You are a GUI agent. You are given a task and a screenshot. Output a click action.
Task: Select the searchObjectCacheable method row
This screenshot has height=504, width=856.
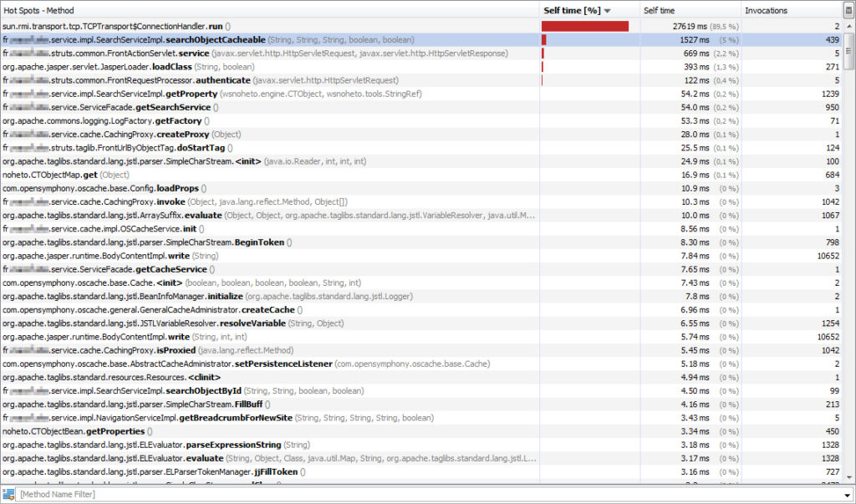pyautogui.click(x=421, y=40)
